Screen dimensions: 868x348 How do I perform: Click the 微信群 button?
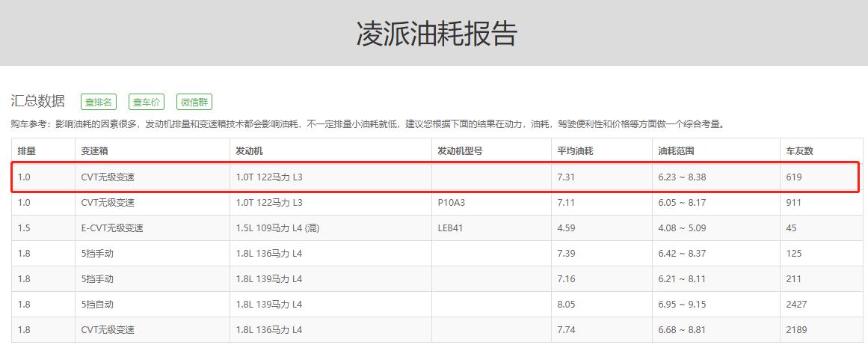point(194,102)
